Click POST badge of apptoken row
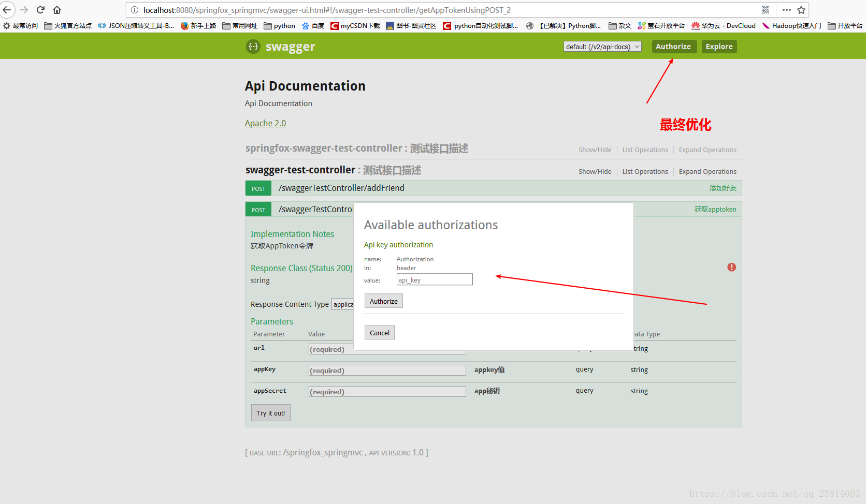Image resolution: width=866 pixels, height=504 pixels. coord(258,210)
